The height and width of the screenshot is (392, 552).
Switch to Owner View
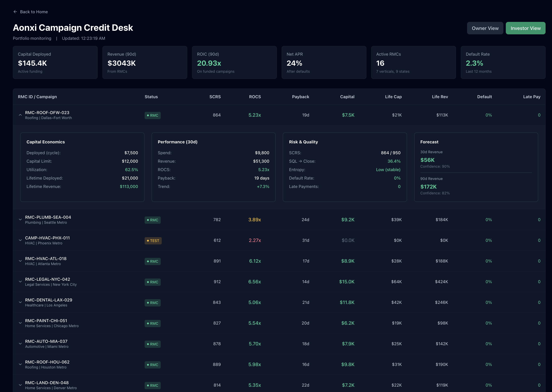click(485, 28)
